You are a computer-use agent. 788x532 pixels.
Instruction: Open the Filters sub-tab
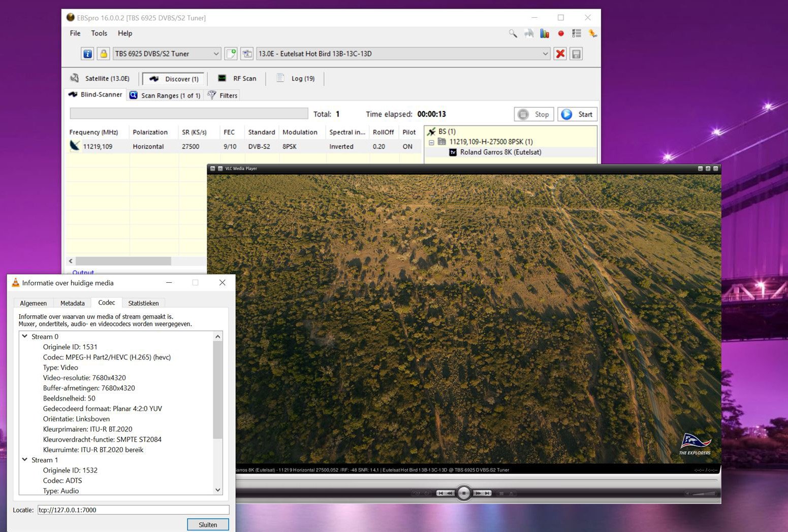pos(223,95)
